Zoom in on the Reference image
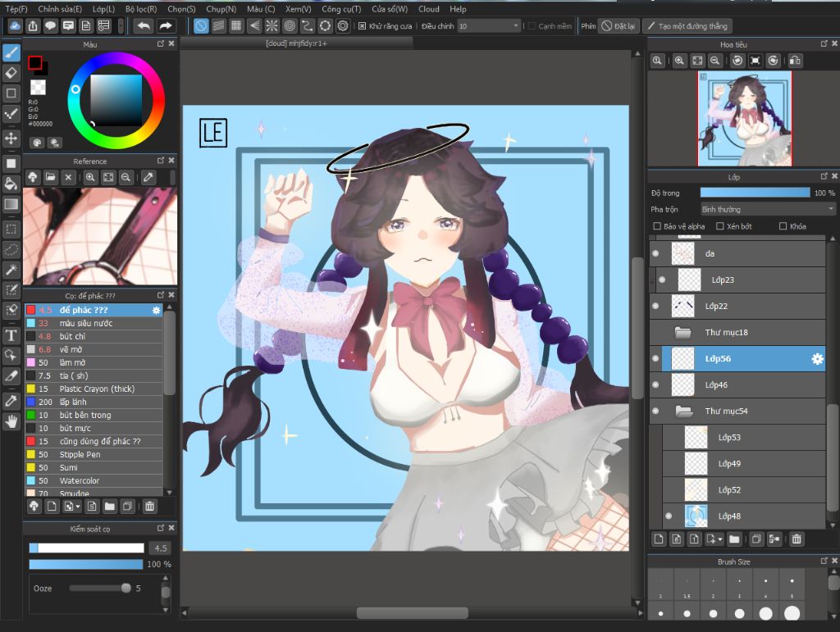This screenshot has width=840, height=632. pos(90,177)
